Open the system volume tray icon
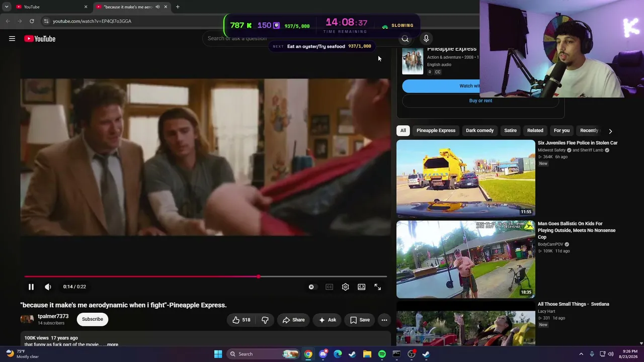The width and height of the screenshot is (644, 362). click(x=611, y=354)
